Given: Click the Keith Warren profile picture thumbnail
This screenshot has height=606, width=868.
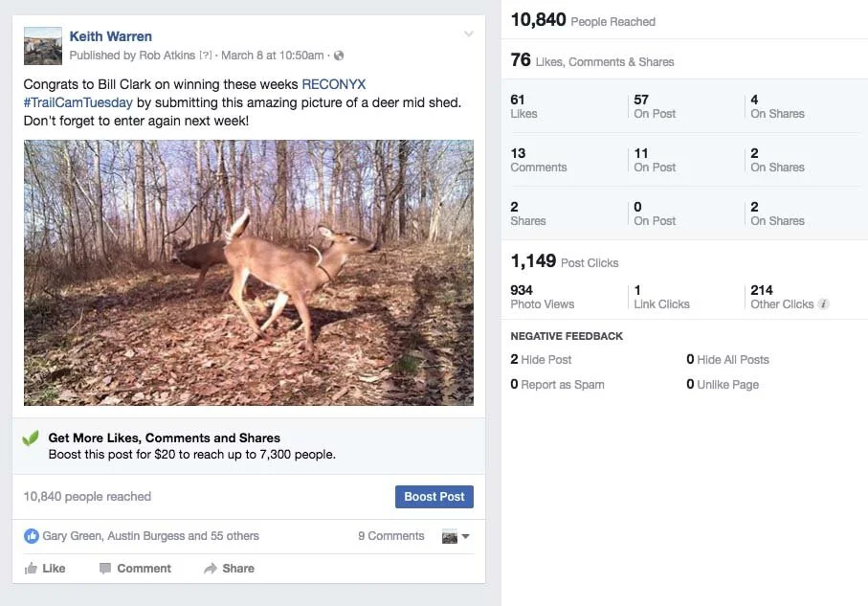Looking at the screenshot, I should pyautogui.click(x=43, y=45).
